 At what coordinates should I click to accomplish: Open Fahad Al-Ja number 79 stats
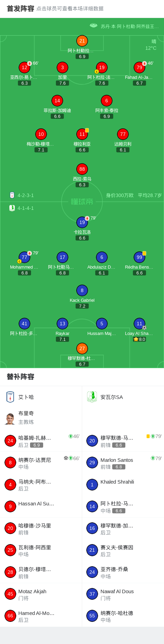click(139, 67)
